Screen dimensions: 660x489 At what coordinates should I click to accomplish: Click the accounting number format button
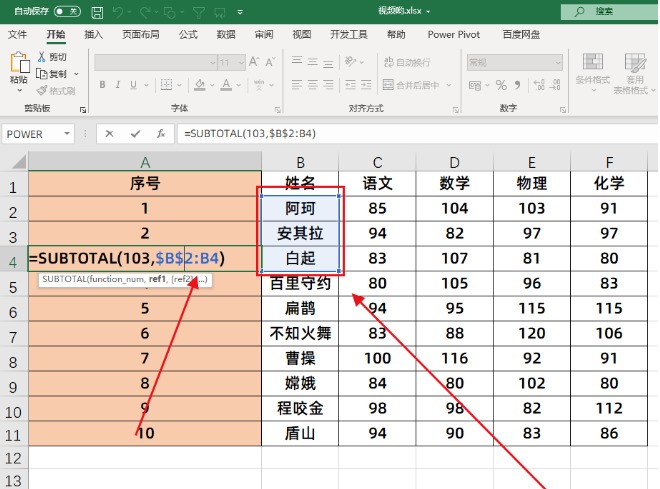click(x=475, y=85)
